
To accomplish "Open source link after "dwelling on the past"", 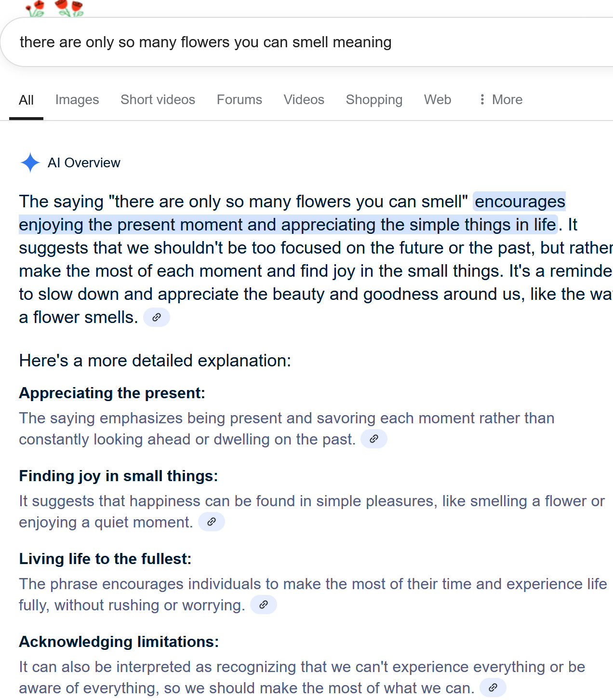I will pos(374,439).
